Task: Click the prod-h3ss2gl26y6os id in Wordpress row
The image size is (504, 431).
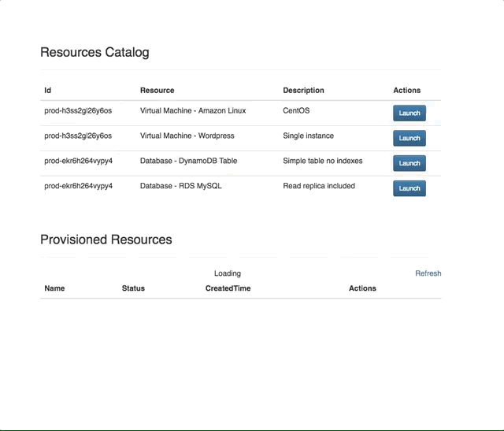Action: [78, 136]
